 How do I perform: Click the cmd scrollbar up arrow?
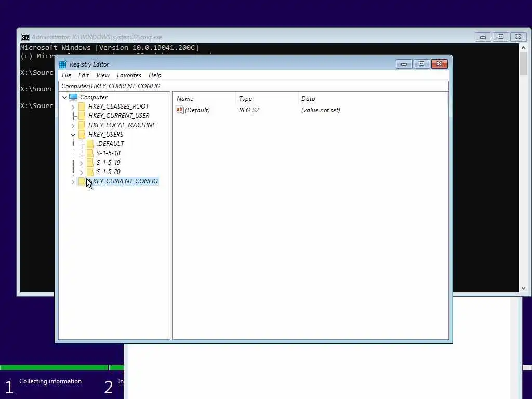tap(523, 48)
